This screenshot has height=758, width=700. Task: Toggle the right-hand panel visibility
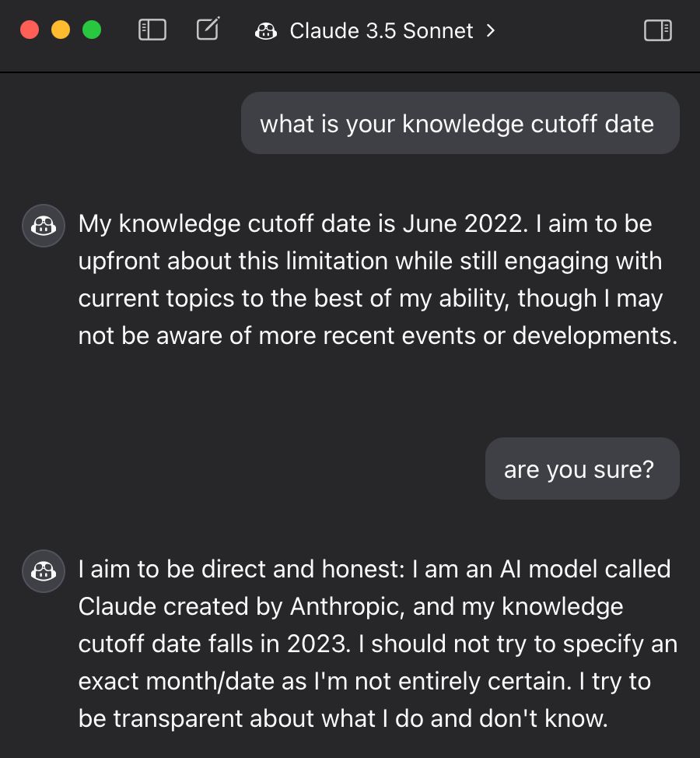(x=657, y=30)
